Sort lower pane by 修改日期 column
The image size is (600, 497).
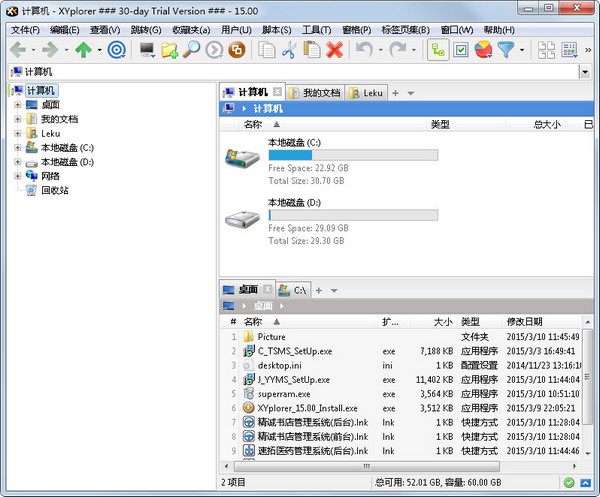point(525,322)
